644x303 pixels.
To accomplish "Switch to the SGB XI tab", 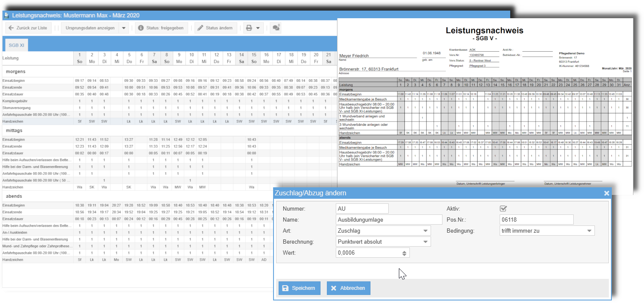I will (x=16, y=44).
